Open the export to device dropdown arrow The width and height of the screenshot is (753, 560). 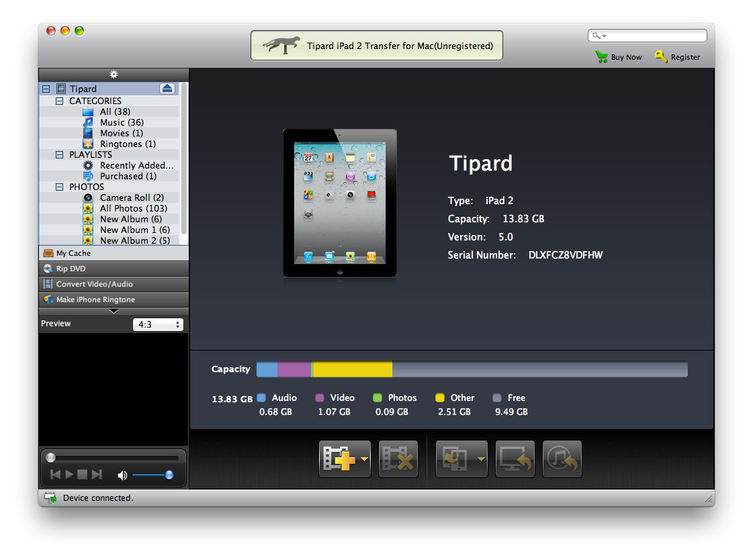[481, 459]
